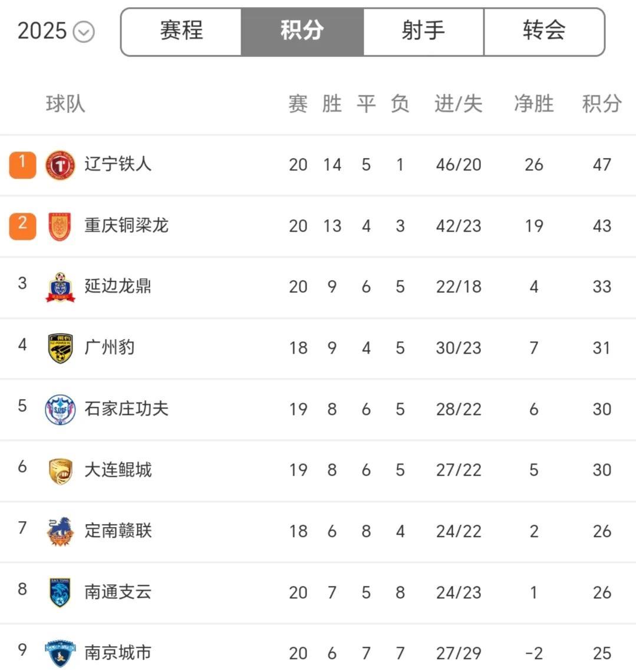Click the Shijiazhuang Gongfu team crest

point(60,410)
